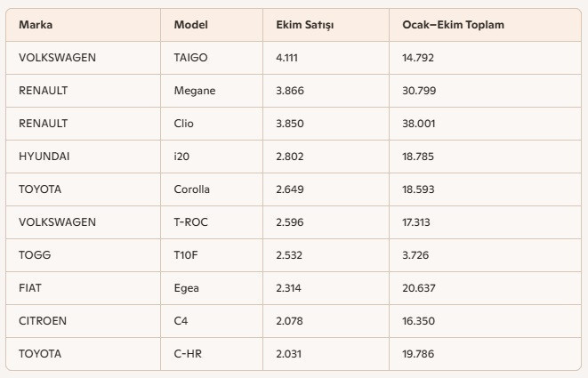
Task: Click the TOGG brand cell
Action: pos(35,255)
